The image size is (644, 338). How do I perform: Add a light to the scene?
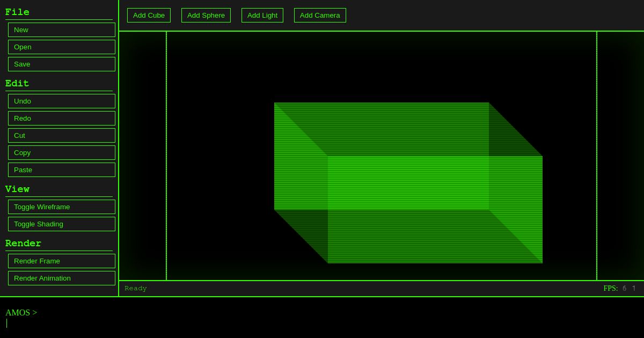(262, 15)
